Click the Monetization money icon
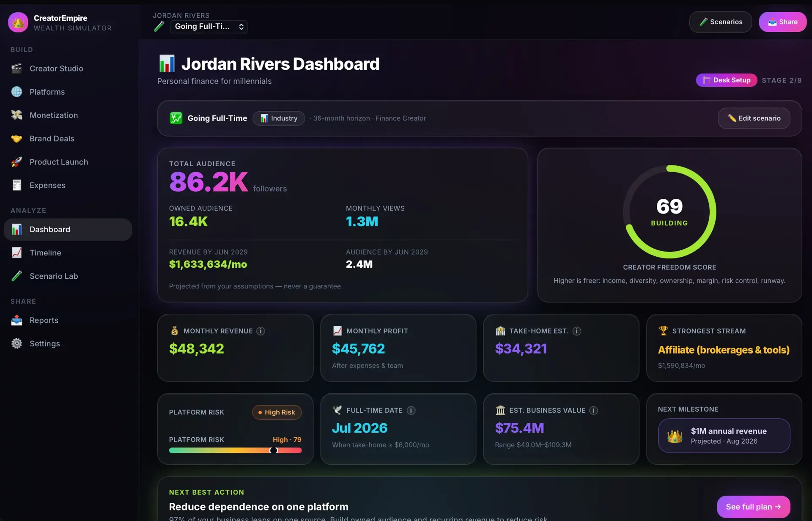 (16, 115)
